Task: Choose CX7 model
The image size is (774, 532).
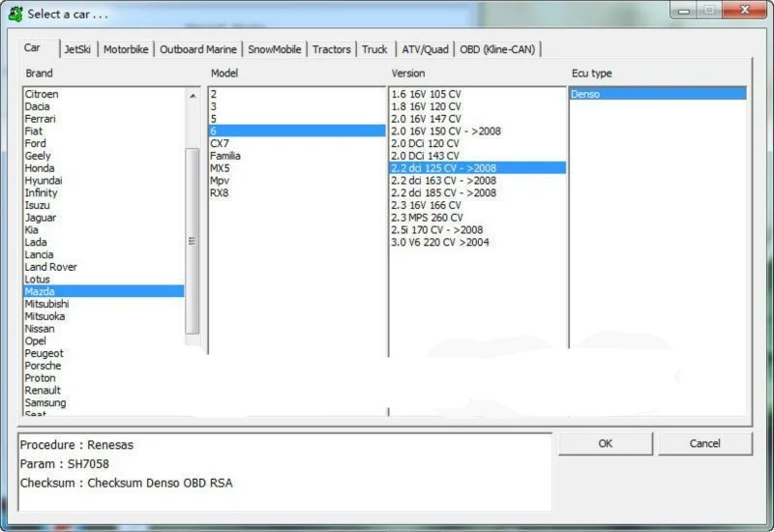Action: [297, 143]
